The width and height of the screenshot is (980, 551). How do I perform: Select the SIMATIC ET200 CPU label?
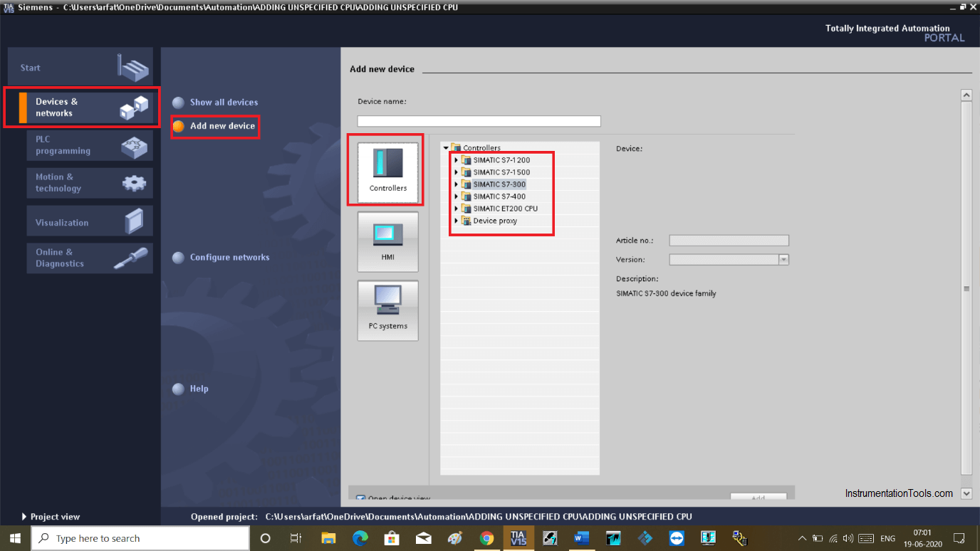click(x=506, y=209)
